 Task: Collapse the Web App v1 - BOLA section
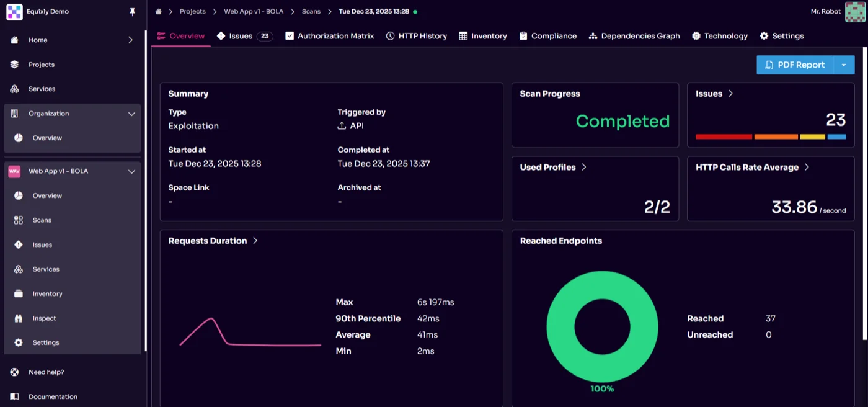(131, 171)
